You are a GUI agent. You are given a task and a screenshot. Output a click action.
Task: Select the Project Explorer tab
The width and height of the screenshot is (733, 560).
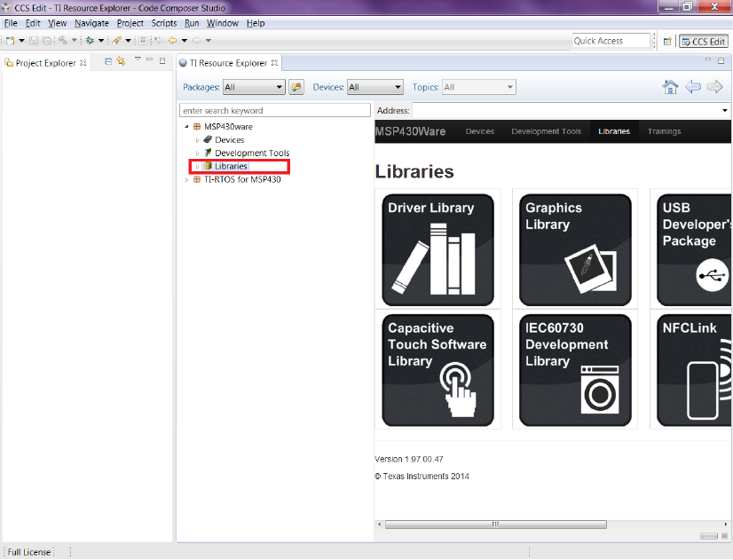[x=45, y=63]
